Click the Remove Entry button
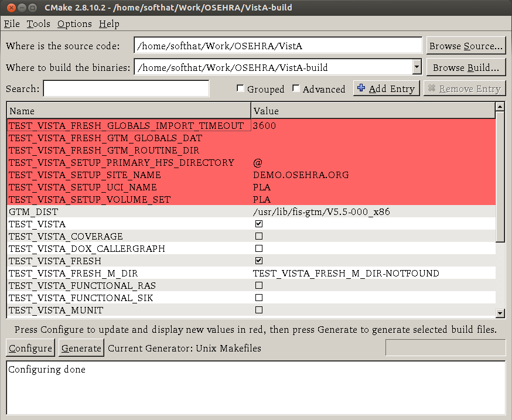This screenshot has width=512, height=420. [x=464, y=89]
